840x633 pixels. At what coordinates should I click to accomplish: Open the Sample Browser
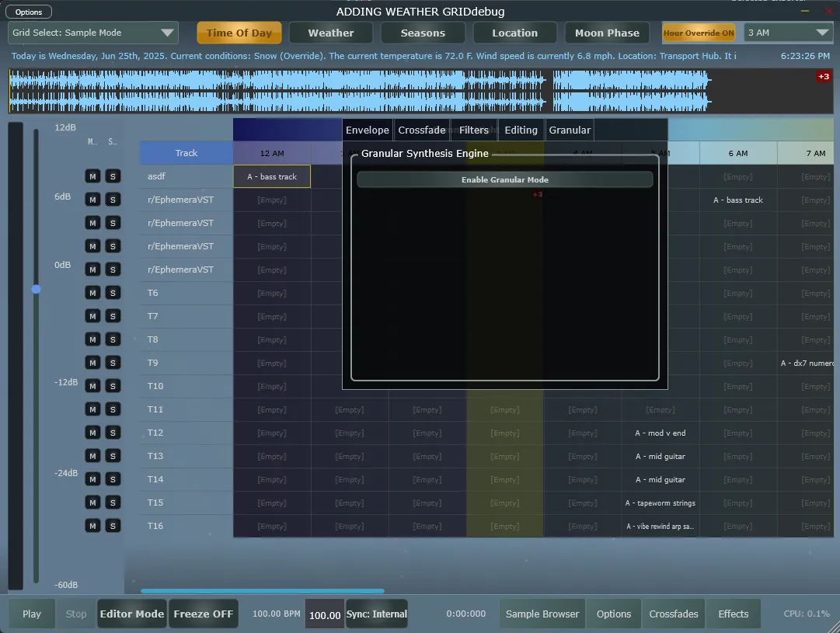point(542,614)
